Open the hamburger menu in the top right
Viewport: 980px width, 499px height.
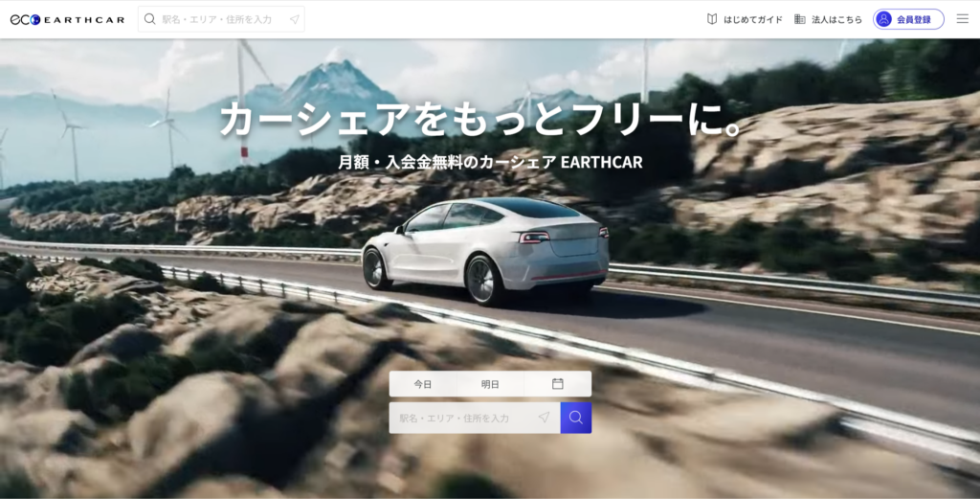click(962, 19)
